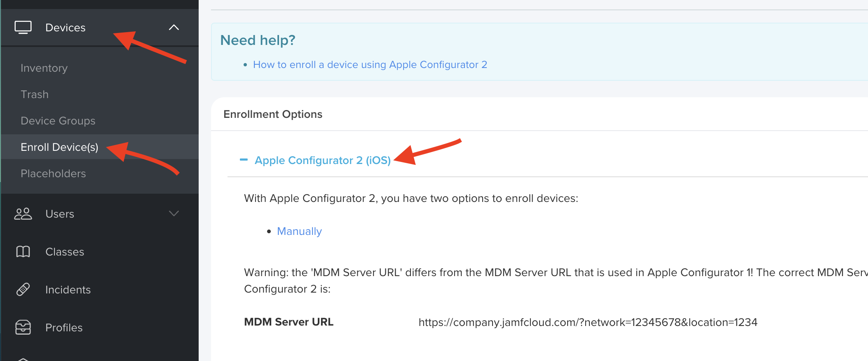
Task: Click the 'Need help?' heading
Action: tap(258, 40)
